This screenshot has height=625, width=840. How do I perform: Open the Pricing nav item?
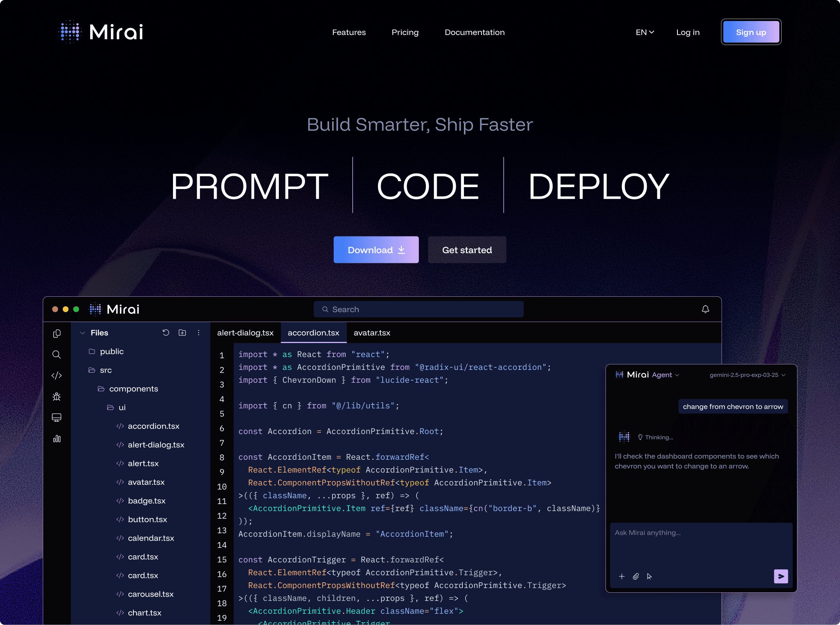tap(405, 32)
